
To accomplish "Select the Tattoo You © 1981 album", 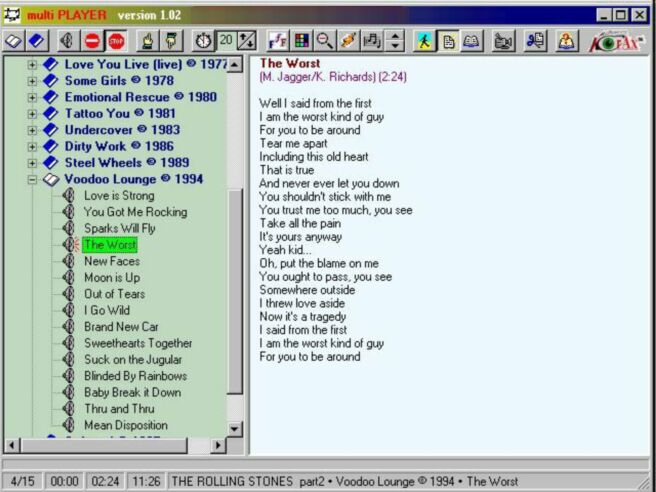I will coord(120,113).
